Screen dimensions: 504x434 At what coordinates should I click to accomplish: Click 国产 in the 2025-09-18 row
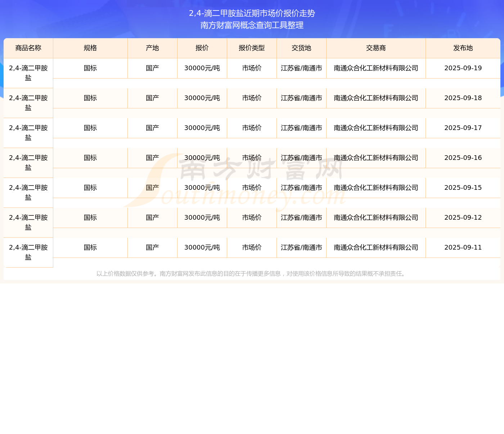[x=152, y=98]
